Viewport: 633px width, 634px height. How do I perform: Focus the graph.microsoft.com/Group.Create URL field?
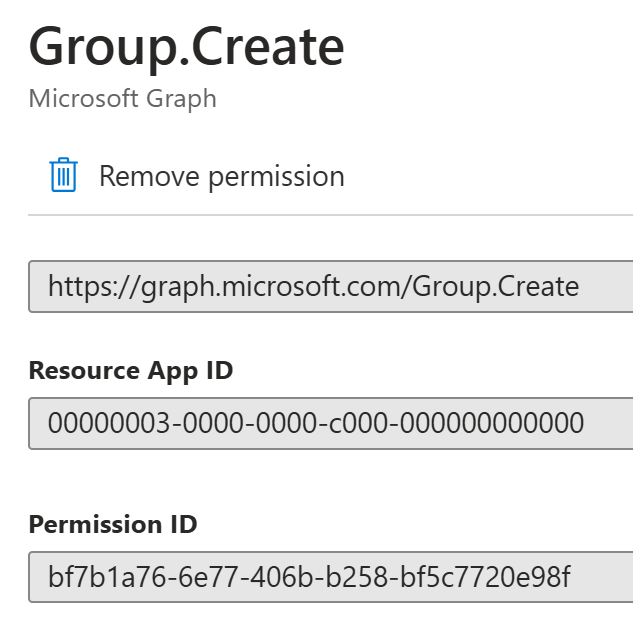331,287
